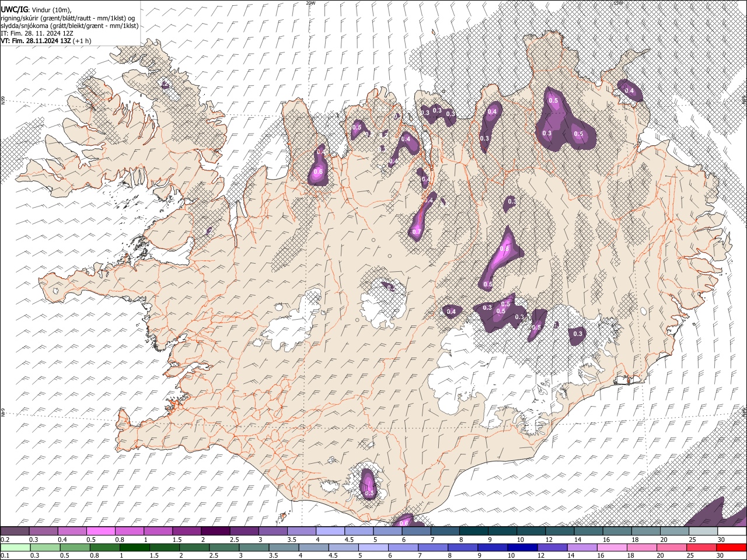Click the 'slydda/snjókoma (grátt/bleikt/grænt' description line

[69, 26]
